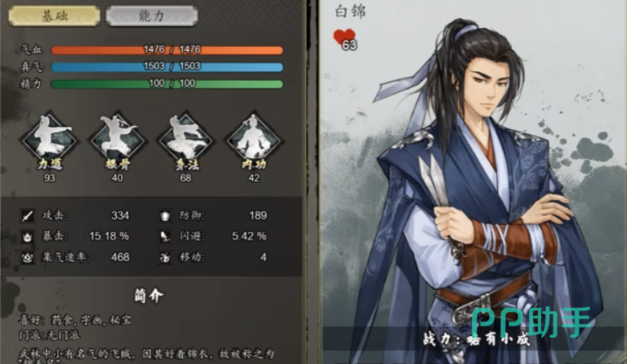Viewport: 627px width, 364px height.
Task: Click the critical hit icon beside 暴击
Action: 27,237
